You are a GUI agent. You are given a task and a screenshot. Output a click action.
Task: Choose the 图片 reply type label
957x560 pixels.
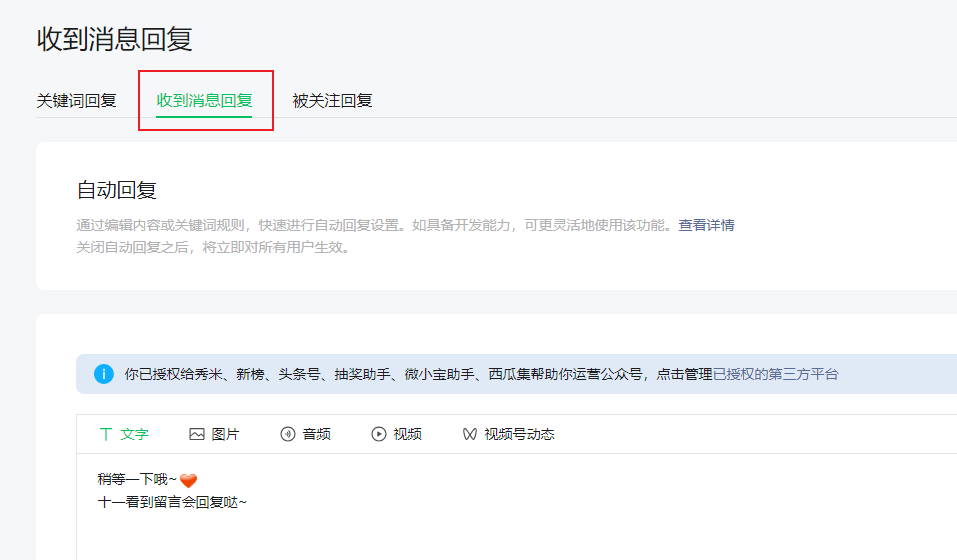pos(225,434)
